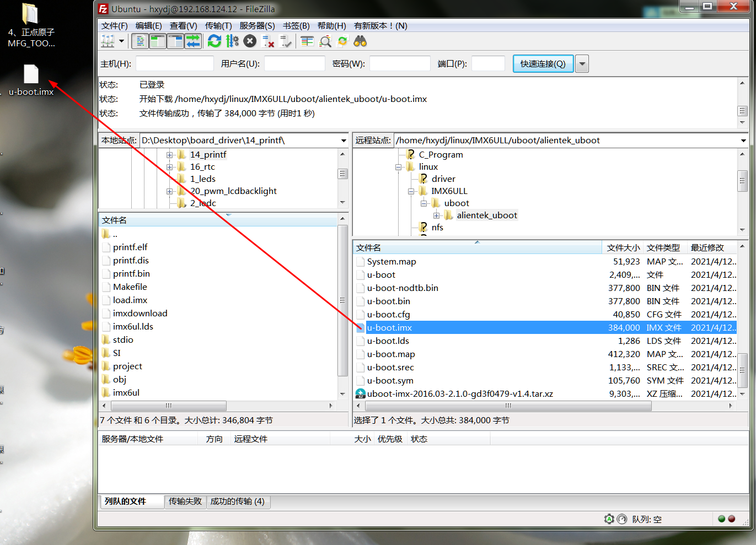Open the Find files search
The image size is (756, 545).
pyautogui.click(x=360, y=40)
